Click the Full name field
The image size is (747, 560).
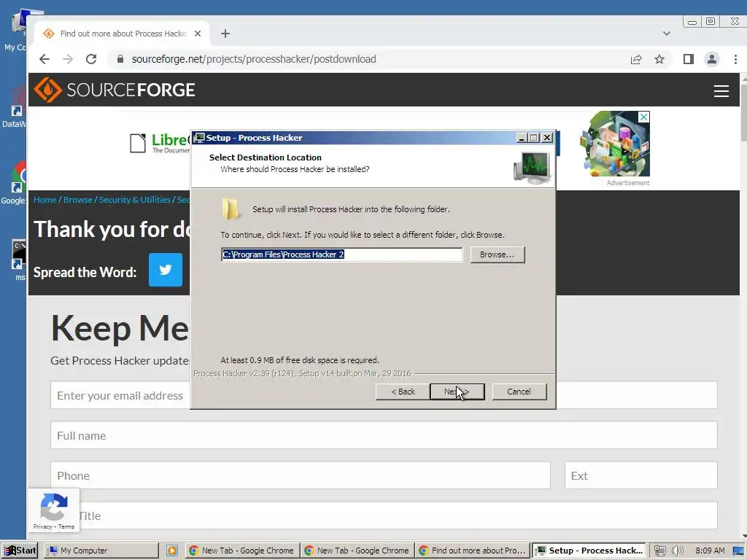(x=384, y=435)
